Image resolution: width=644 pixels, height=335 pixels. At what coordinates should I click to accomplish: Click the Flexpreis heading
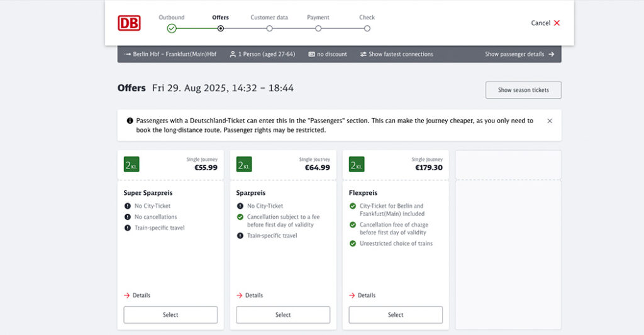click(x=363, y=193)
